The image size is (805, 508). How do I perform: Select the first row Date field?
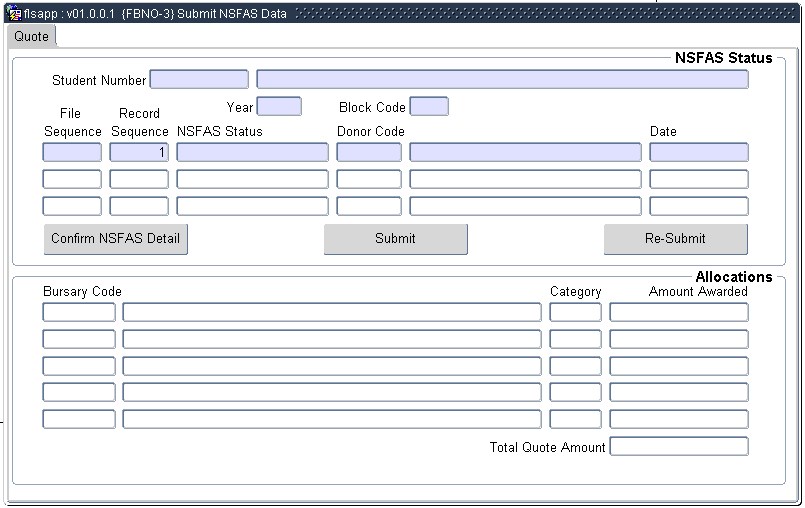[698, 153]
